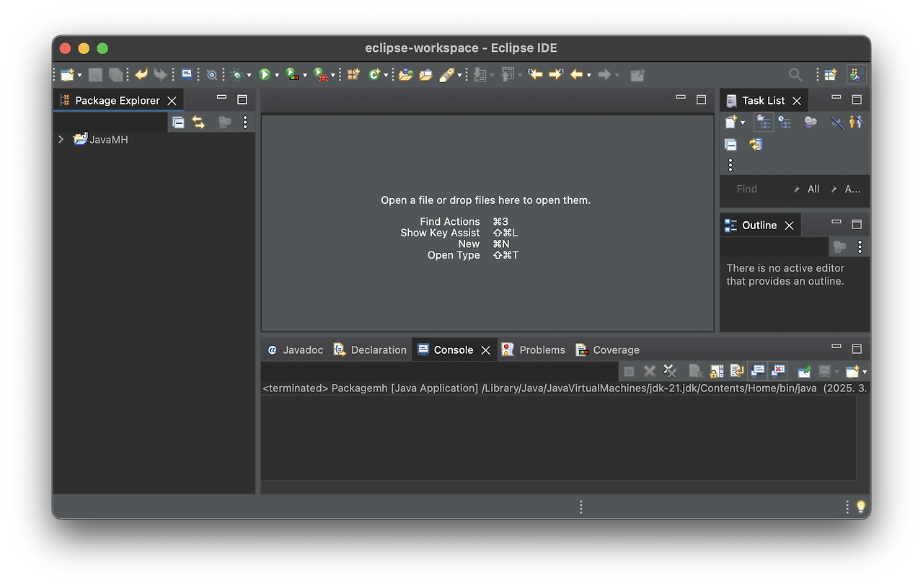Select the Java perspective button
This screenshot has height=588, width=923.
pyautogui.click(x=857, y=74)
